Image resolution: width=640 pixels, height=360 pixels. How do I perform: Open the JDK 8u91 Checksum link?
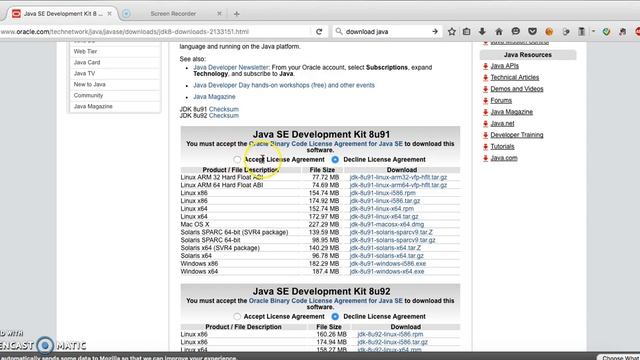[224, 109]
